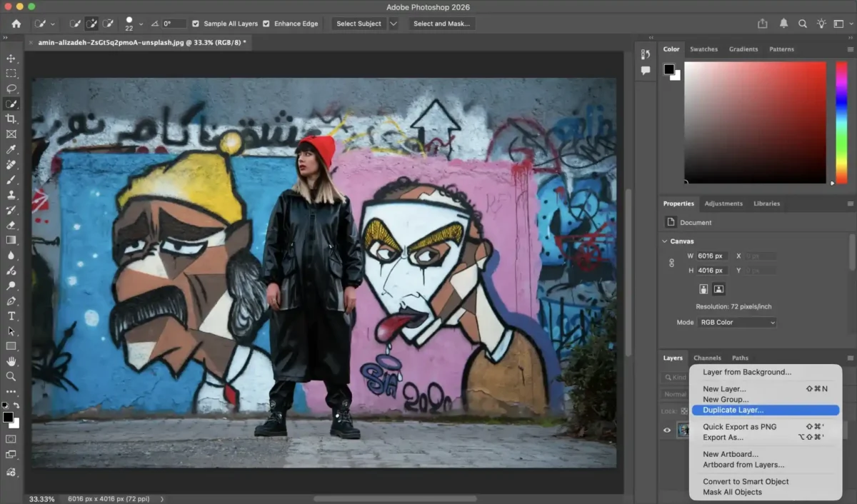Viewport: 857px width, 504px height.
Task: Pick the Crop tool
Action: coord(11,119)
